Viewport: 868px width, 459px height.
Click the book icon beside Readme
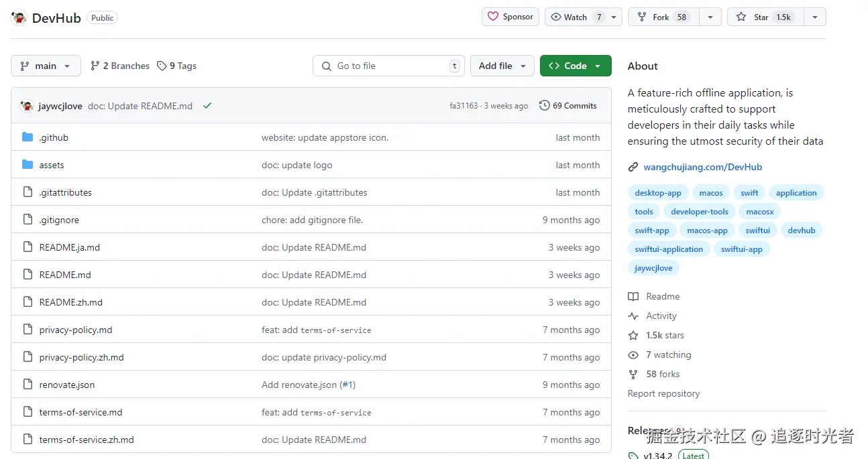[x=633, y=296]
